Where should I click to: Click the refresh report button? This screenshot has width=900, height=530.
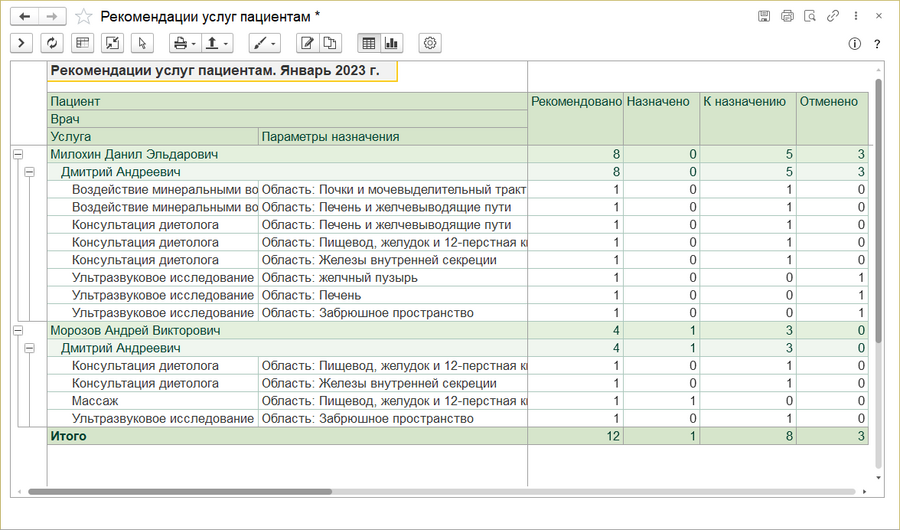pos(52,43)
